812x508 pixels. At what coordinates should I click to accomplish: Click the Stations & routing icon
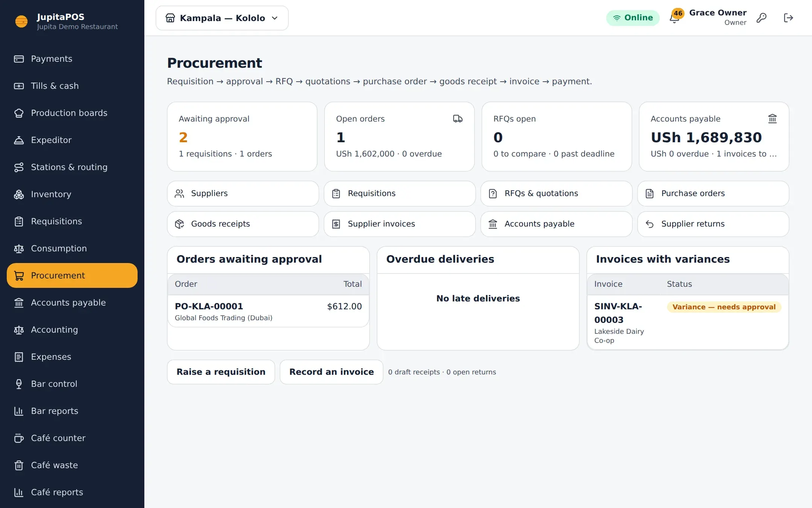pyautogui.click(x=19, y=167)
